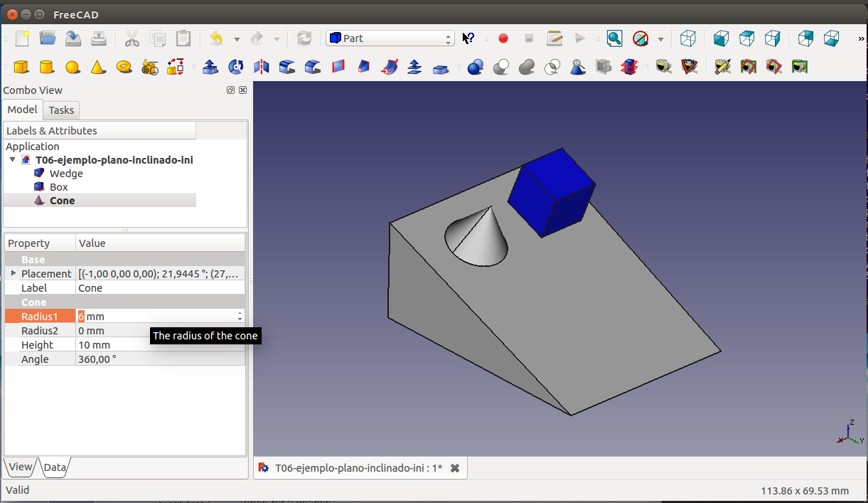The image size is (868, 503).
Task: Click the Fit all zoom icon
Action: pyautogui.click(x=614, y=38)
